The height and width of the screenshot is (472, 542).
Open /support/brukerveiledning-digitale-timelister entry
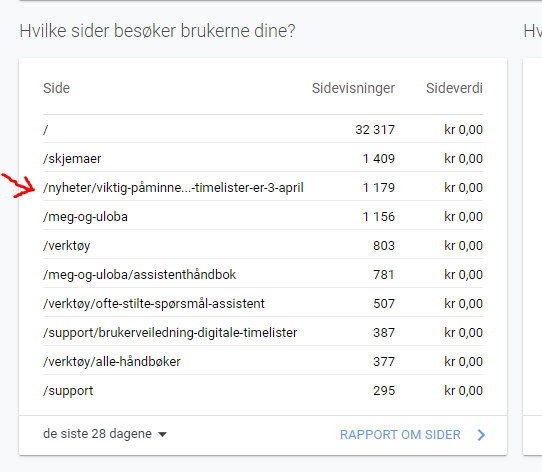click(x=170, y=333)
